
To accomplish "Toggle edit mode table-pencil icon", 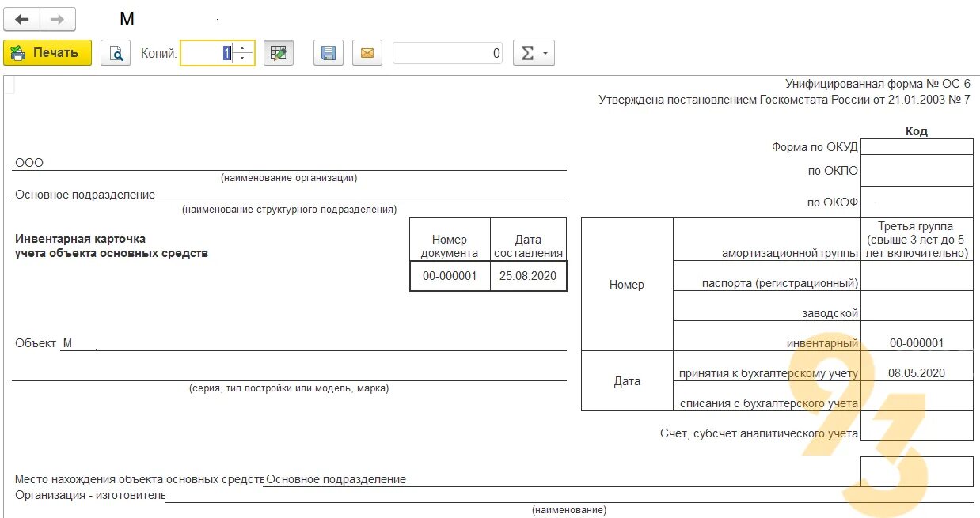I will point(278,53).
